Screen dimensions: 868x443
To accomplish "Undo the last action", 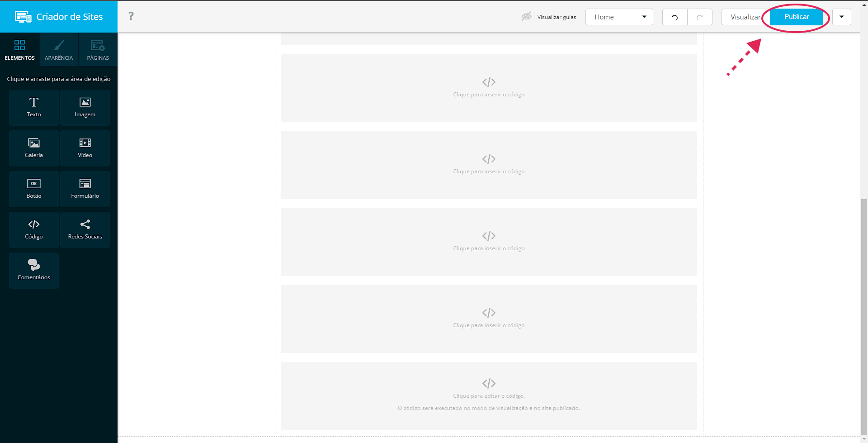I will coord(675,17).
